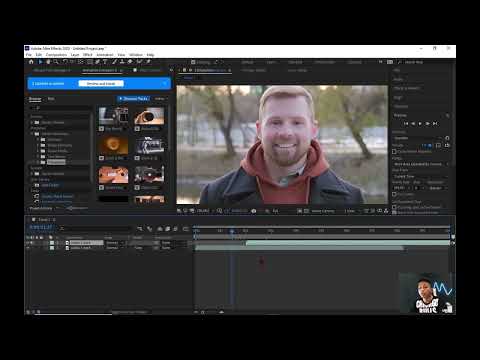Click the current time indicator on the ruler

pos(232,231)
